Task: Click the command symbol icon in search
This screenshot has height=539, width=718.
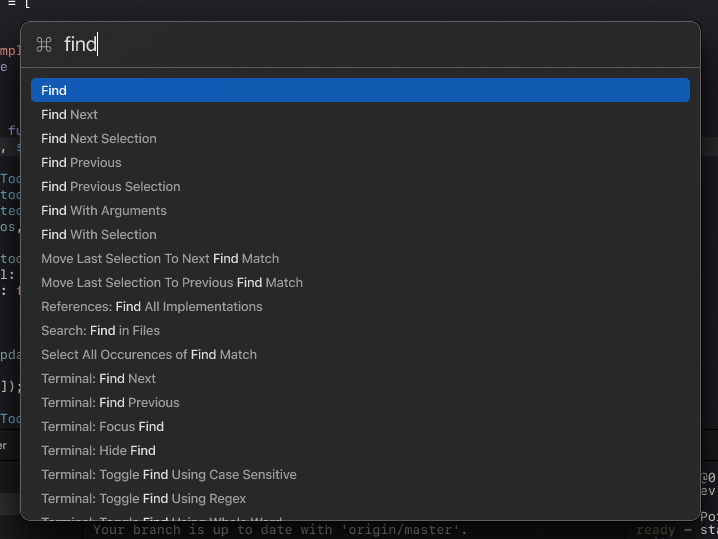Action: coord(44,45)
